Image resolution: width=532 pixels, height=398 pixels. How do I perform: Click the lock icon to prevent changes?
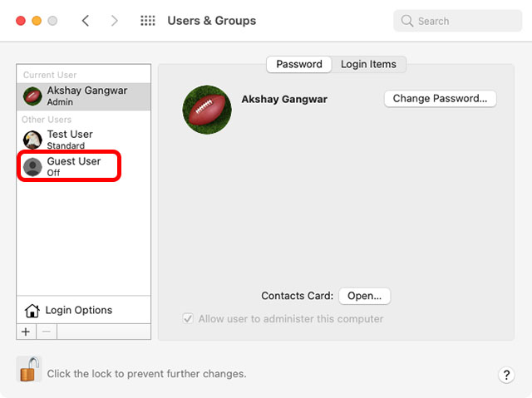(x=29, y=370)
